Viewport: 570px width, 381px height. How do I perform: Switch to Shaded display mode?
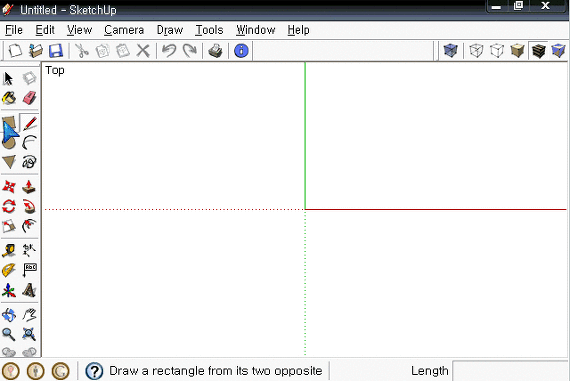click(517, 51)
